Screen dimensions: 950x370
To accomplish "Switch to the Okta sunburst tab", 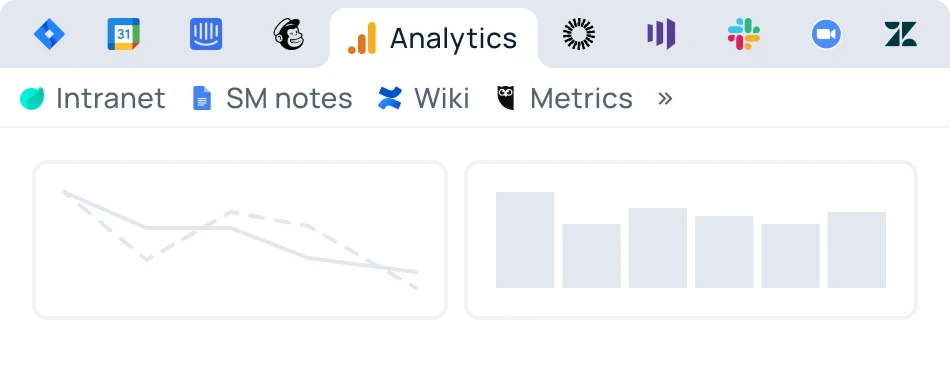I will pyautogui.click(x=579, y=34).
